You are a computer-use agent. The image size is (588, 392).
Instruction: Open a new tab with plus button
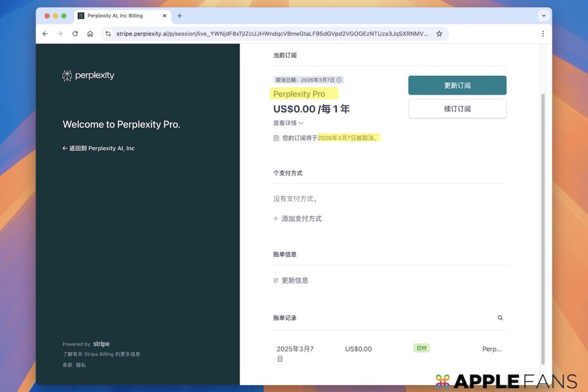tap(179, 16)
